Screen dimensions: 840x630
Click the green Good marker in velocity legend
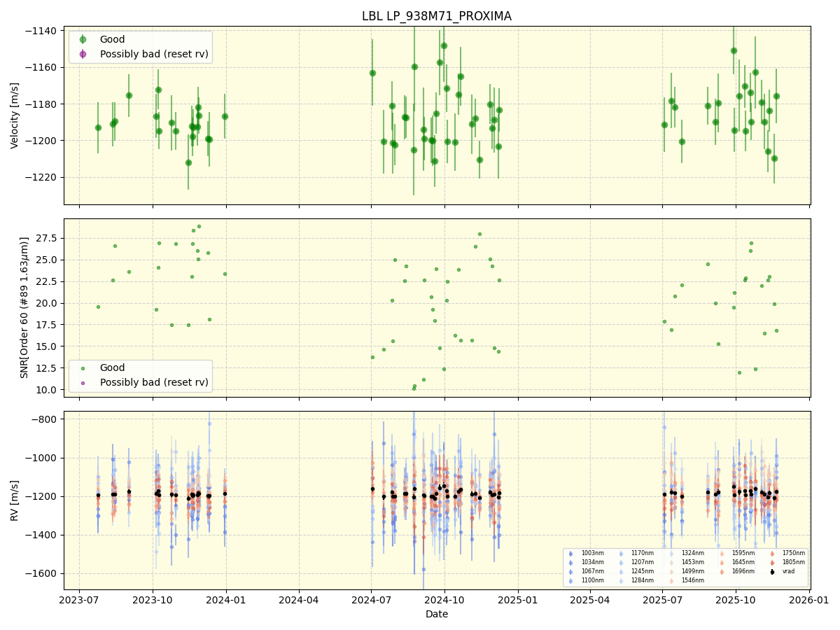tap(83, 39)
